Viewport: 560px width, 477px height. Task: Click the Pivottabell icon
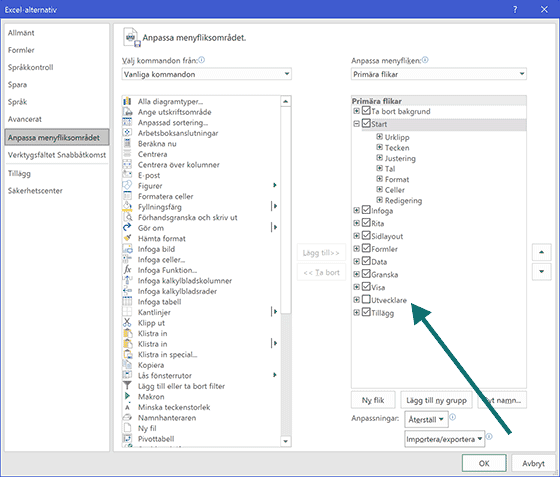127,439
